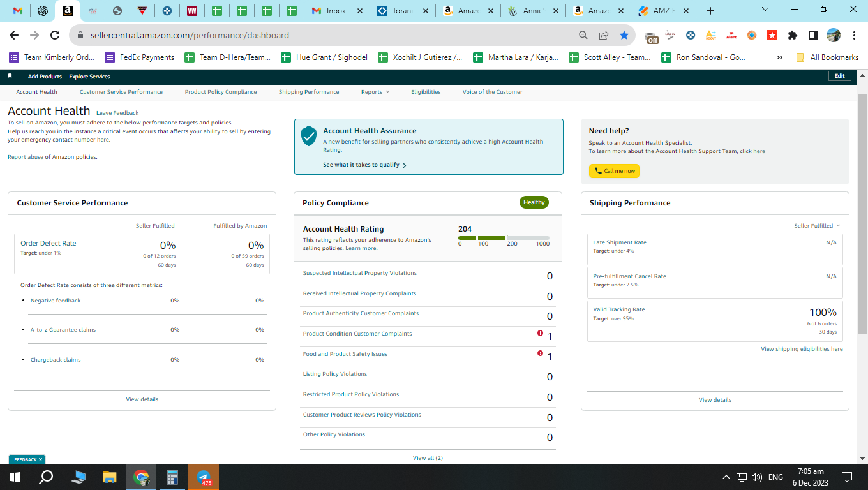868x490 pixels.
Task: Reload the Seller Central page
Action: pos(55,35)
